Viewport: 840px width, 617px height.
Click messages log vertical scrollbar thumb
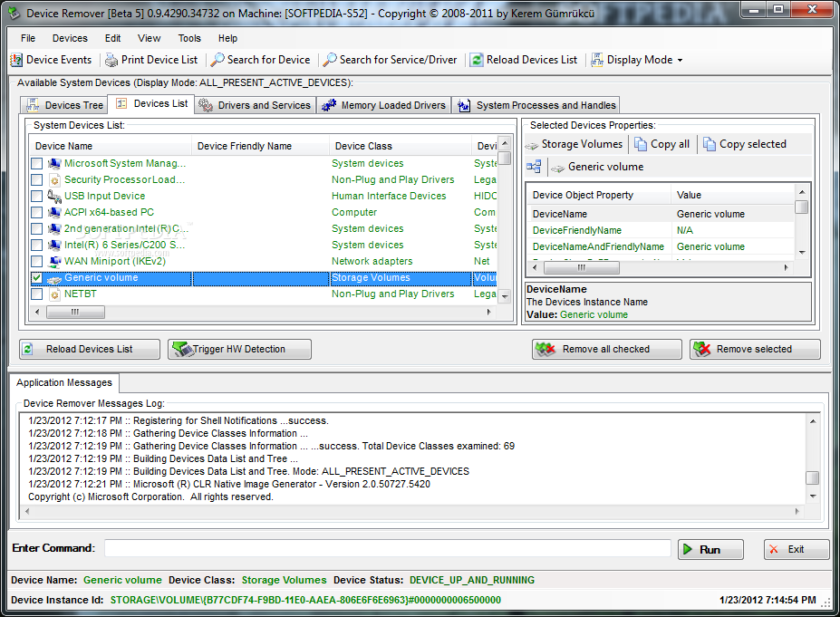(813, 477)
